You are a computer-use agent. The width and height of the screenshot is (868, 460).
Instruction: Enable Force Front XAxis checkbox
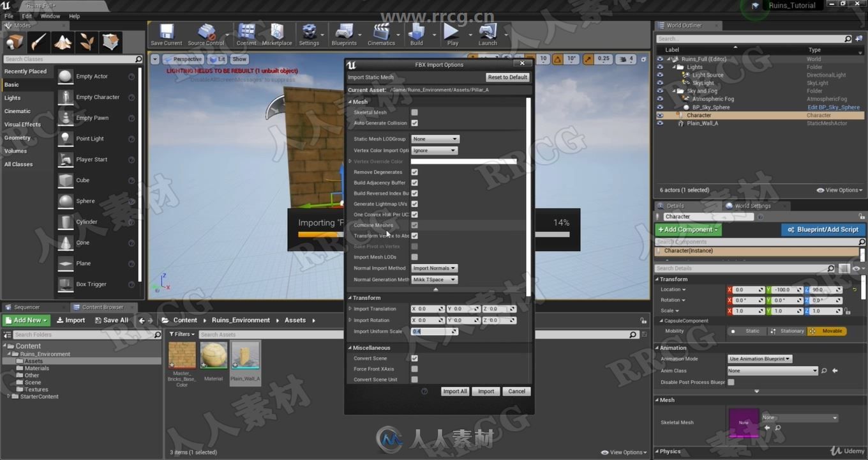[x=414, y=369]
